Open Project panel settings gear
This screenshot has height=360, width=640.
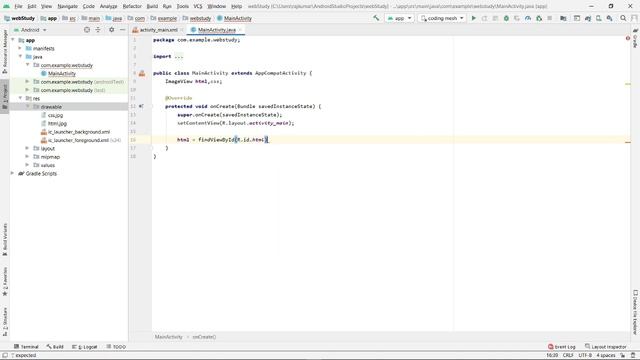(x=111, y=30)
